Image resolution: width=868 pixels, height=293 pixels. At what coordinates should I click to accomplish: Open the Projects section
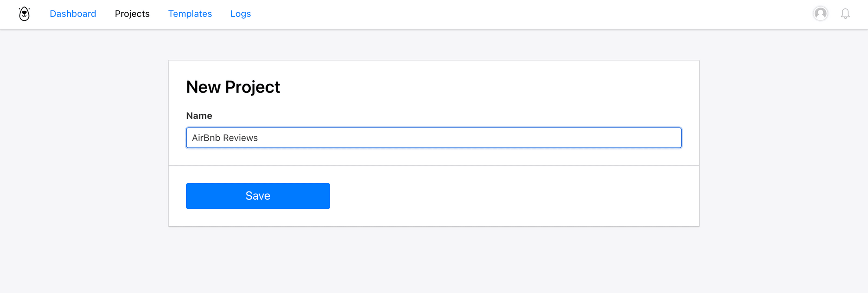pyautogui.click(x=132, y=14)
